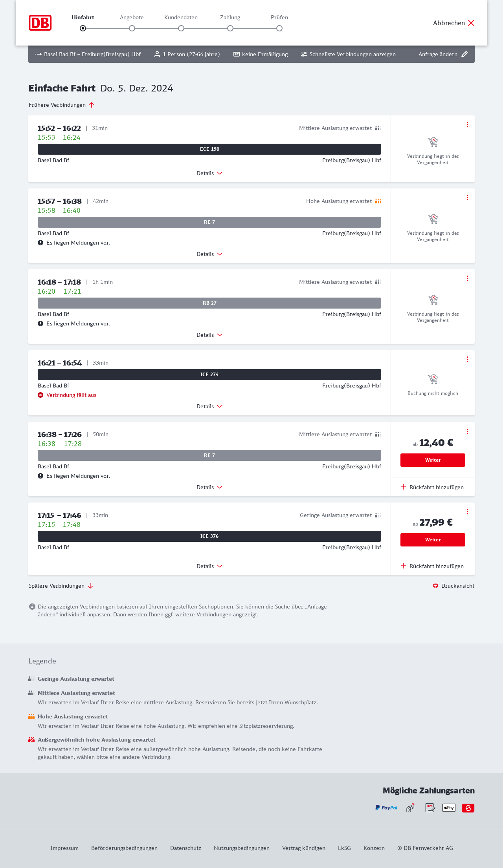Open three-dot menu for ECE 150 connection
Screen dimensions: 503x868
point(467,124)
